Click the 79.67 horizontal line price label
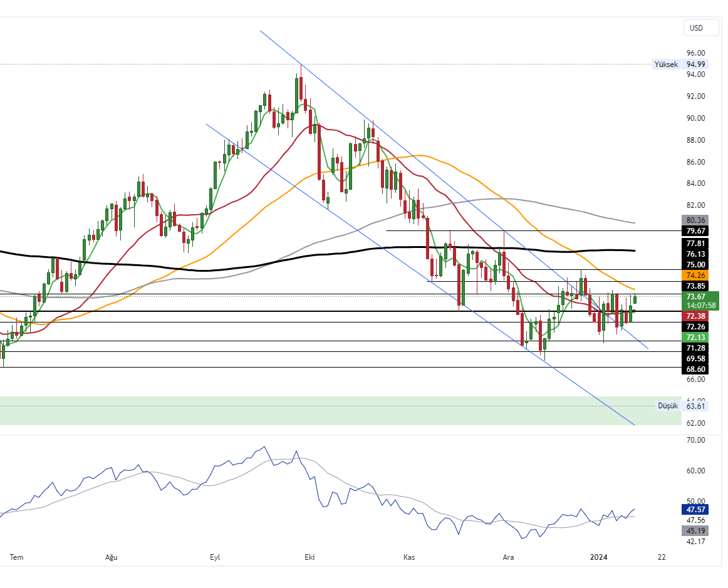728x588 pixels. (696, 231)
